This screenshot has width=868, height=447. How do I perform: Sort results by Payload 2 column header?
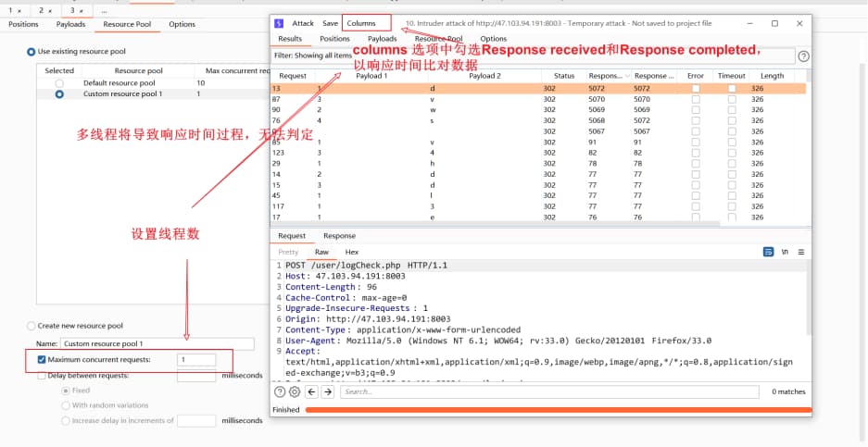[x=484, y=76]
